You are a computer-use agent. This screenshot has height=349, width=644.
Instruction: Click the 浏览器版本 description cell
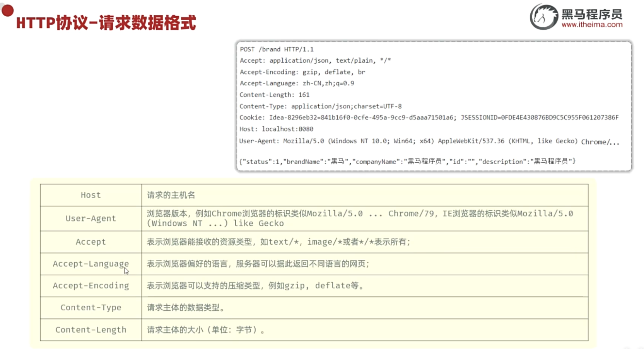click(x=365, y=219)
